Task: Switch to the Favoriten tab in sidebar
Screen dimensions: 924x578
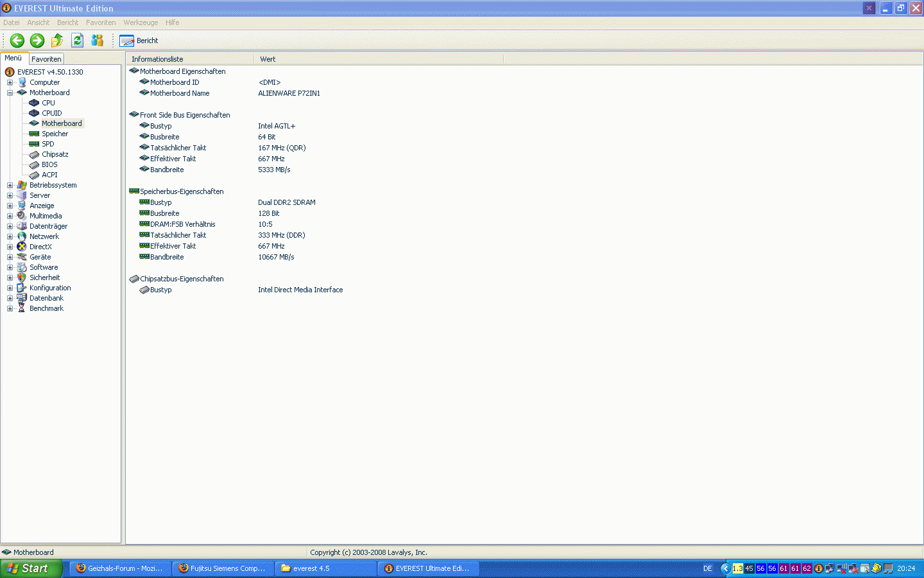Action: [46, 59]
